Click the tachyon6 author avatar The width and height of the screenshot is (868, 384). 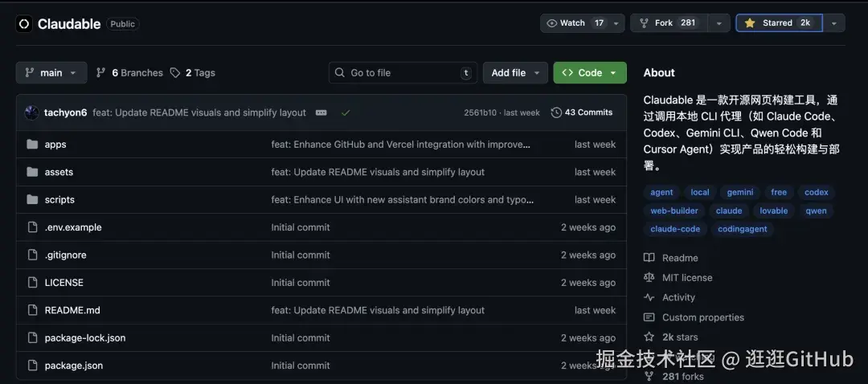pyautogui.click(x=31, y=112)
